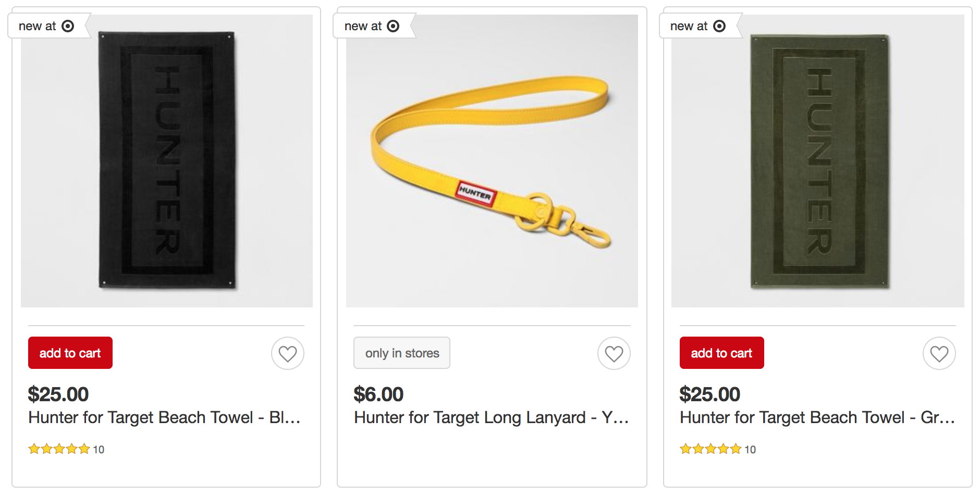Open 'Hunter for Target Beach Towel - Gr…' link
Image resolution: width=980 pixels, height=495 pixels.
817,417
